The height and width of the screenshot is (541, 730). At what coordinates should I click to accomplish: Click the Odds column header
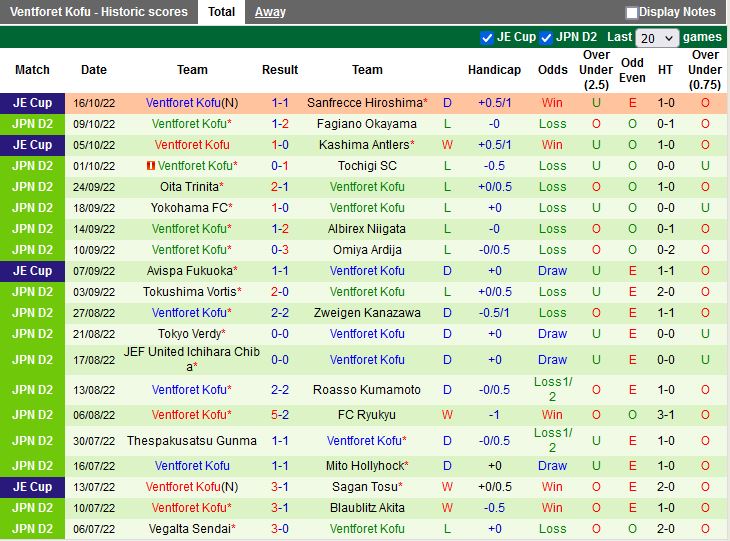click(x=553, y=70)
